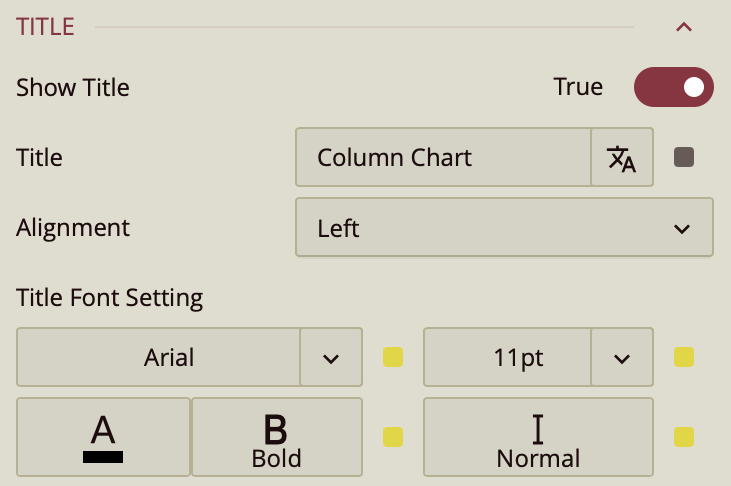Click the 11pt font size field

click(x=507, y=357)
